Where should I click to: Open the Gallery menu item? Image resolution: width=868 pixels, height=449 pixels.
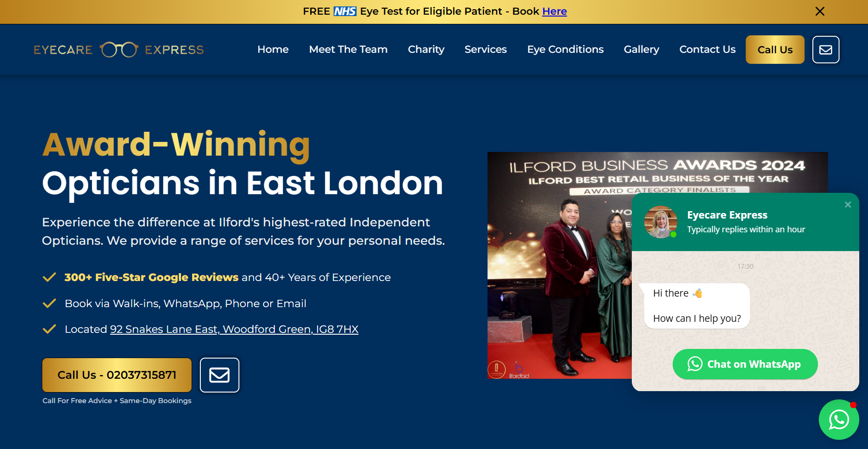coord(641,49)
